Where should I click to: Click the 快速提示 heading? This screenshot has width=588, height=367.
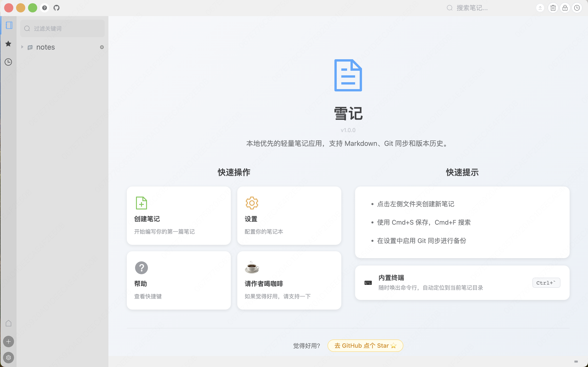pos(462,172)
